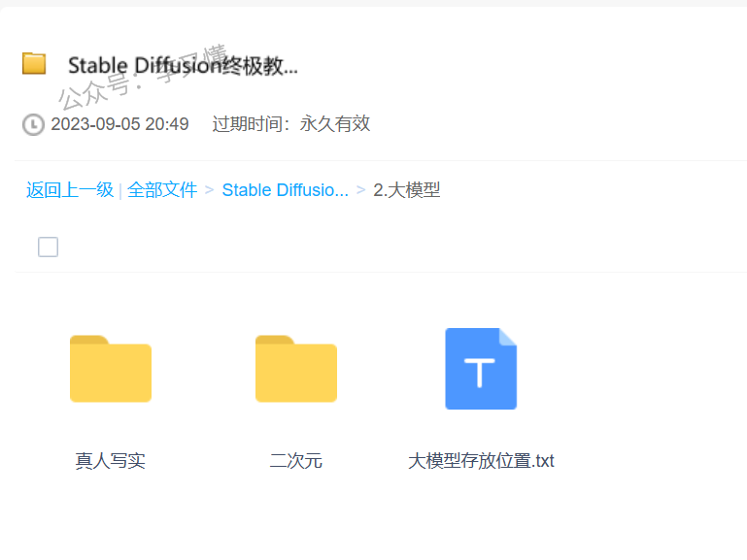The width and height of the screenshot is (747, 560).
Task: Open the Stable Diffusio... breadcrumb link
Action: tap(285, 190)
